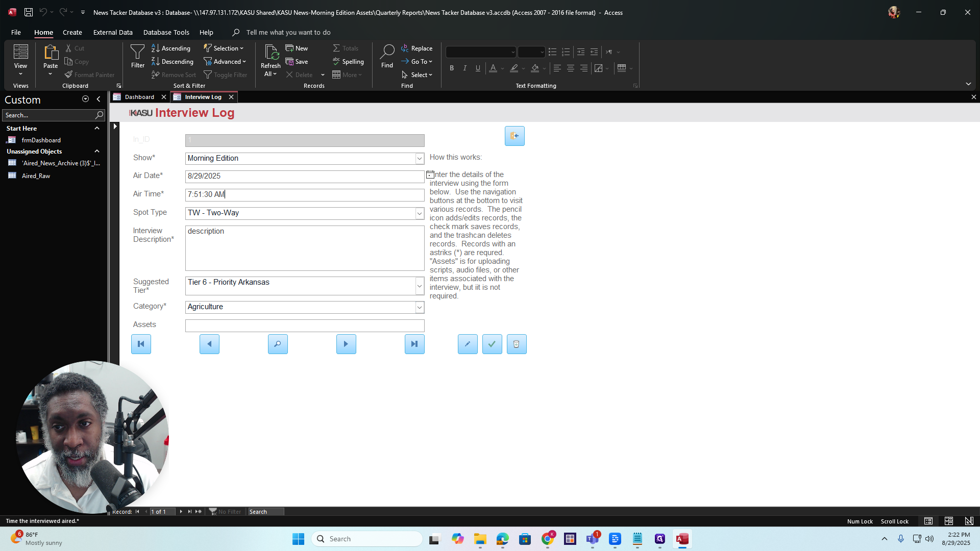Viewport: 980px width, 551px height.
Task: Switch to the Dashboard document tab
Action: (139, 97)
